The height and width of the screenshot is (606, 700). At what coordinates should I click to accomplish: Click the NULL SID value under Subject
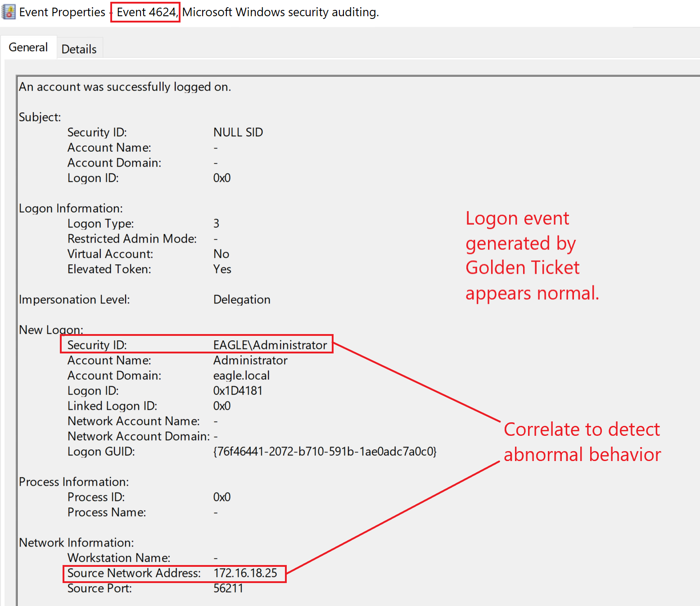238,132
